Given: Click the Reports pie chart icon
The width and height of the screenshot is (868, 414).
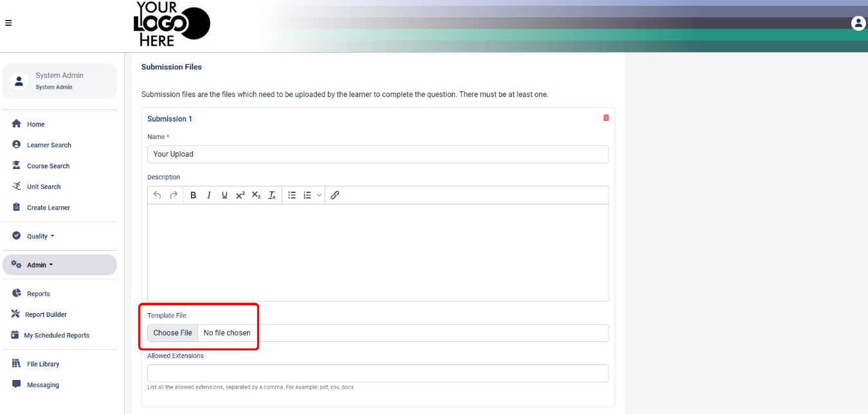Looking at the screenshot, I should (x=17, y=293).
